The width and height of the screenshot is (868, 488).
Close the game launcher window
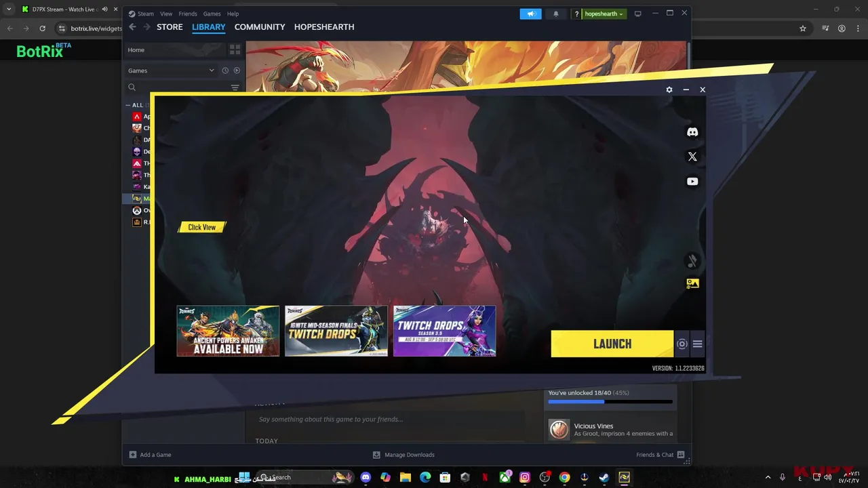pyautogui.click(x=703, y=89)
